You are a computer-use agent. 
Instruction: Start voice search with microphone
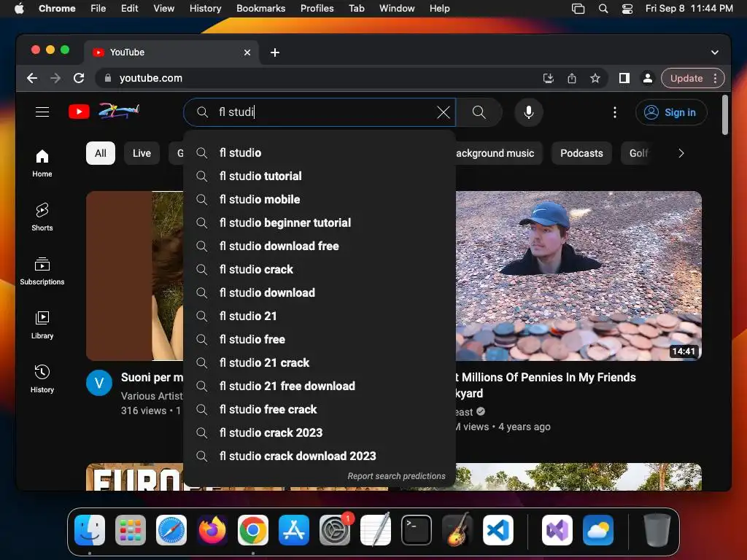pos(529,112)
